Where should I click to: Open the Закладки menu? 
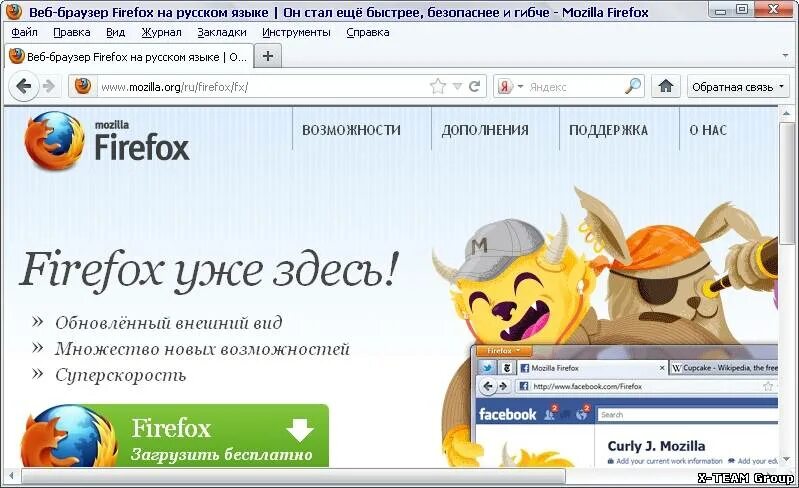point(222,32)
